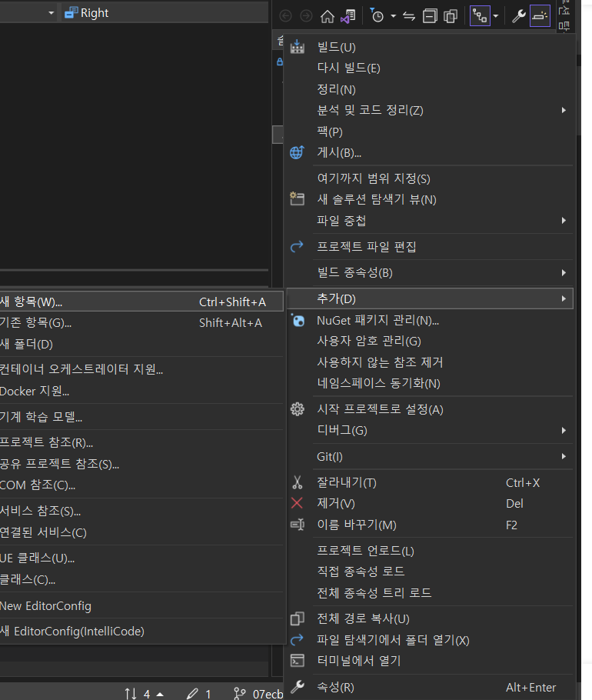Click the red X icon beside 제거(V)
Screen dimensions: 592x700
click(x=297, y=503)
